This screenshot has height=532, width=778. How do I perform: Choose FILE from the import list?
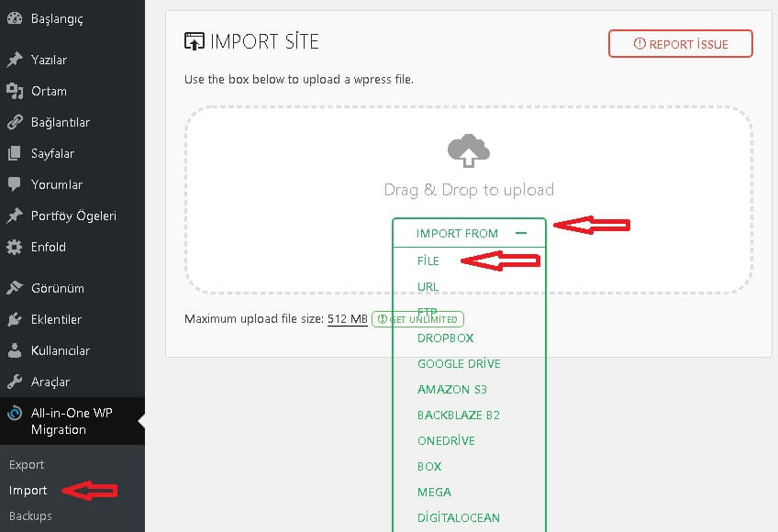(428, 261)
